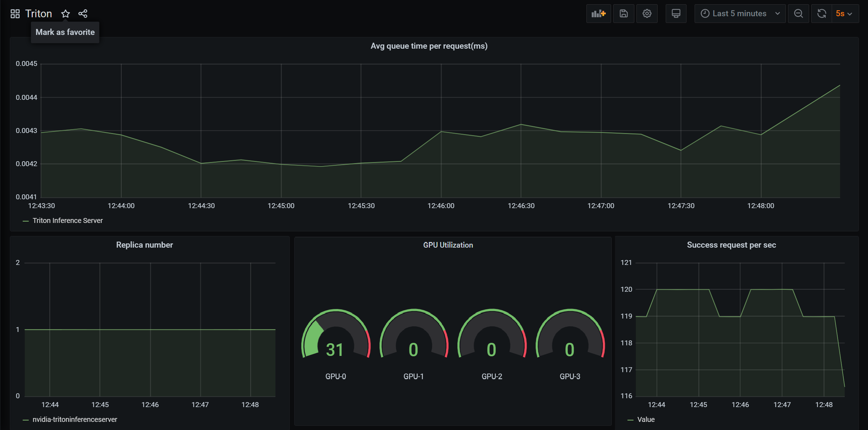The height and width of the screenshot is (430, 868).
Task: Click the dashboard grid icon beside Triton
Action: pyautogui.click(x=15, y=14)
